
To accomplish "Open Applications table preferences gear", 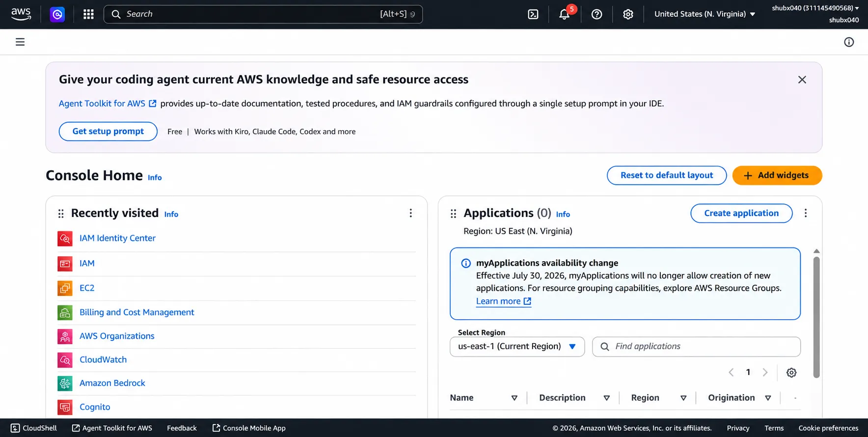I will 791,373.
